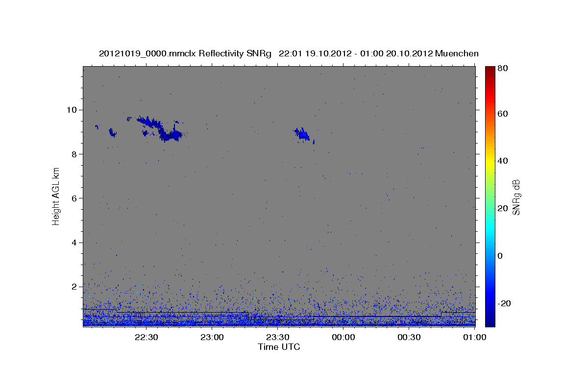Click the 23:00 time tick label
The image size is (588, 392).
(212, 337)
